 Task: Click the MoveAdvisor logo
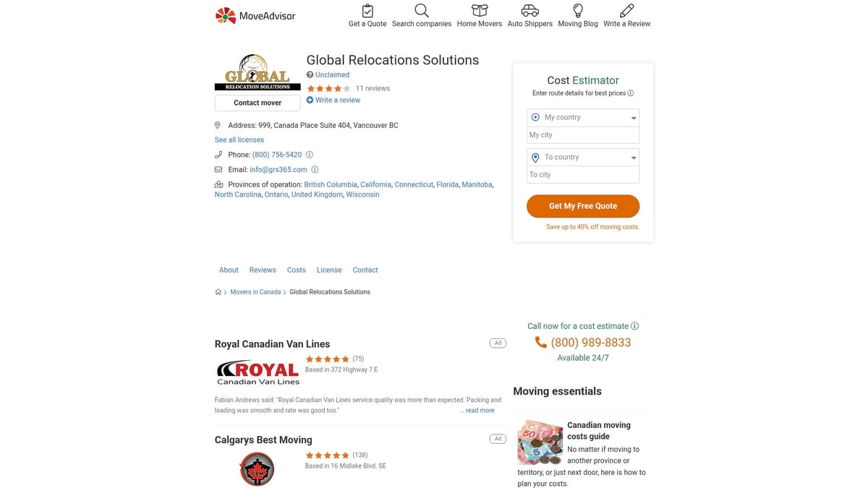(x=255, y=15)
